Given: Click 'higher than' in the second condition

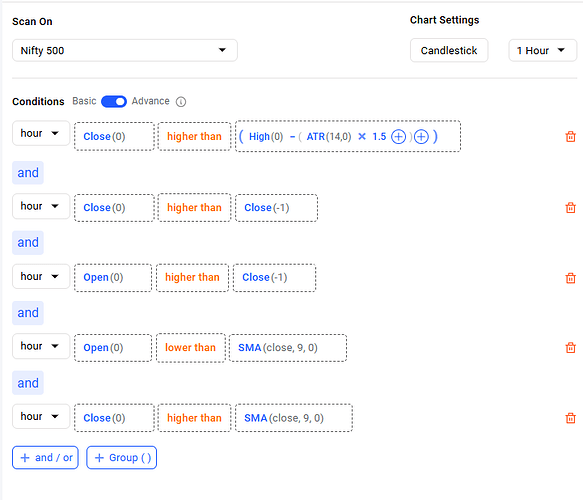Looking at the screenshot, I should [194, 207].
